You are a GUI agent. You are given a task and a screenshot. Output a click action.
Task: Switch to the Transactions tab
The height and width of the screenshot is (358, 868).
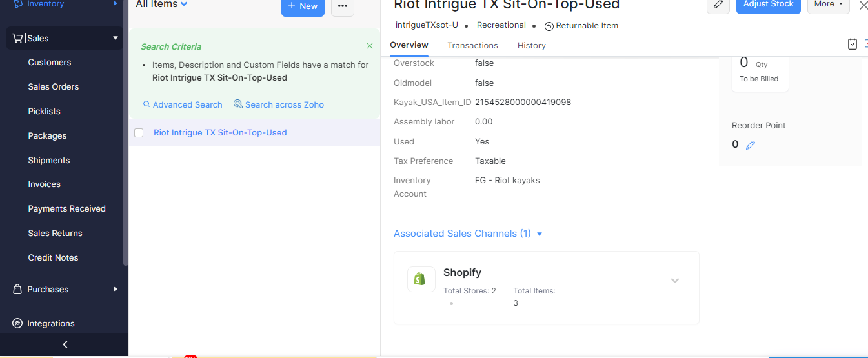pyautogui.click(x=472, y=45)
